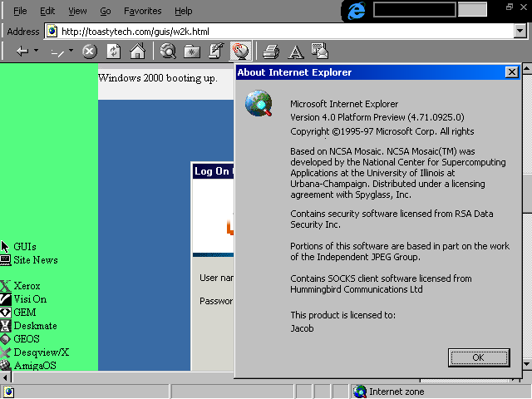Viewport: 532px width, 399px height.
Task: Close the About Internet Explorer dialog
Action: coord(512,72)
